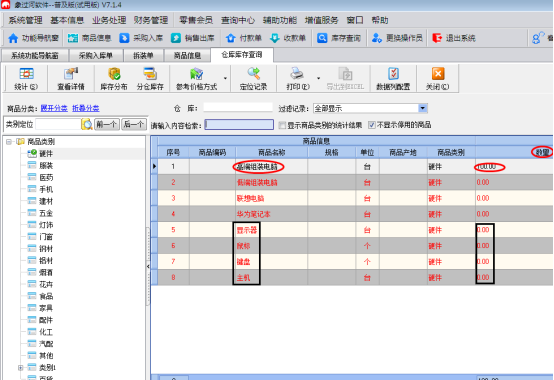Viewport: 554px width, 380px height.
Task: Click the splitter collapse handle beside tree
Action: (x=148, y=266)
